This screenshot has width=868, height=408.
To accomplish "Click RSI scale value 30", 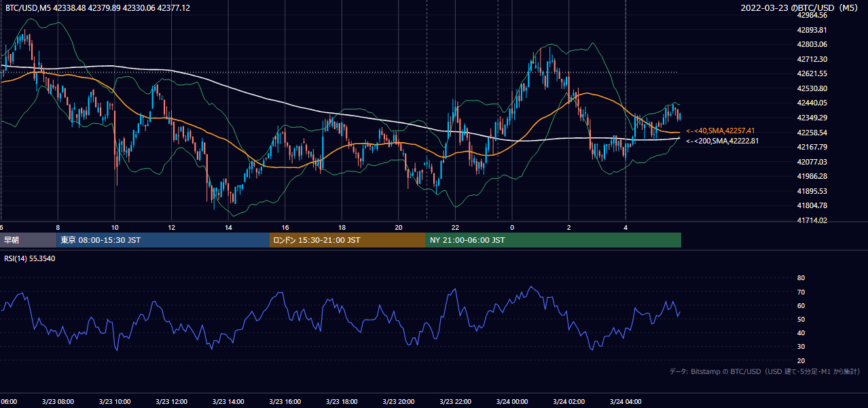I will click(801, 347).
